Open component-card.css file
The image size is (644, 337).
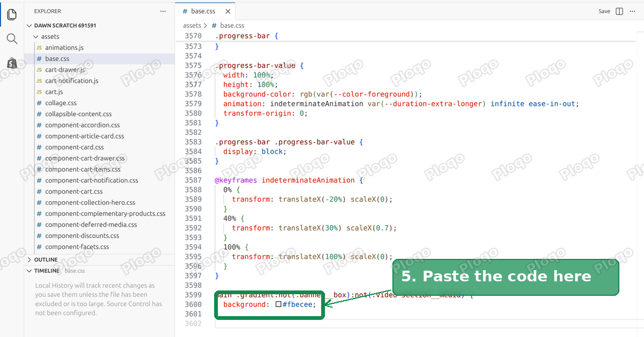point(100,147)
